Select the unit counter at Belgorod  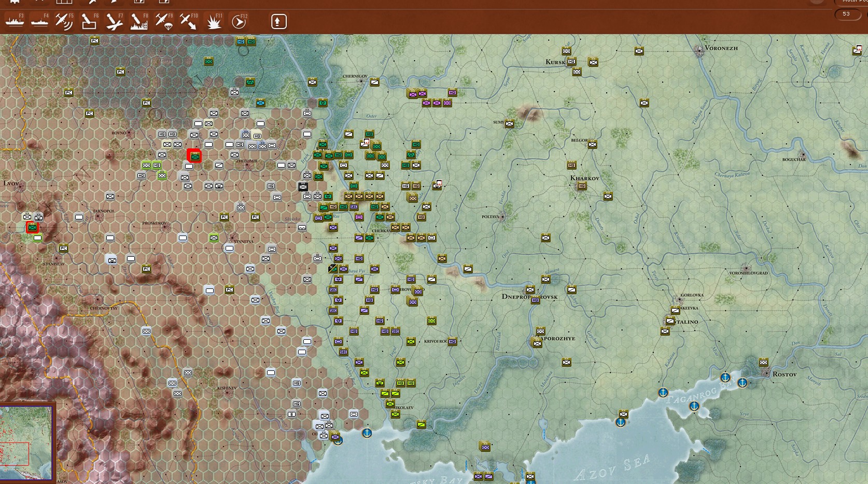(x=592, y=144)
